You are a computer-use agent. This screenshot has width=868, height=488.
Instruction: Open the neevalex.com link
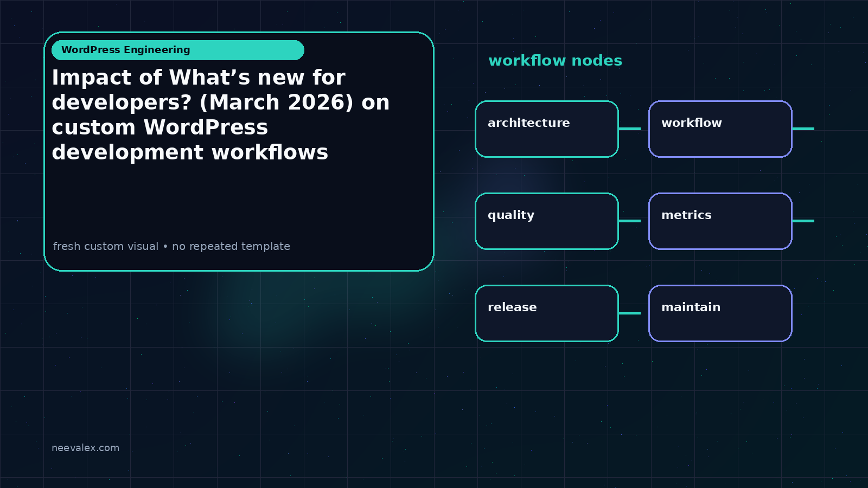(85, 448)
